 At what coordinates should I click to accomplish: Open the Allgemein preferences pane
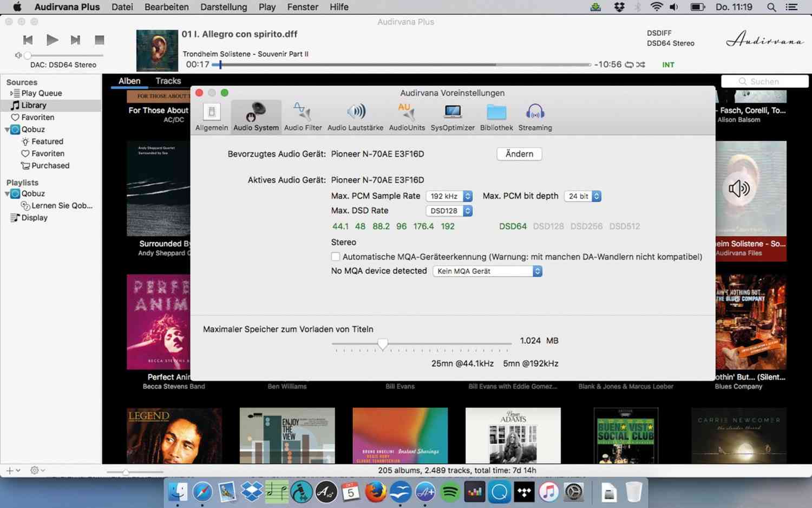(212, 117)
